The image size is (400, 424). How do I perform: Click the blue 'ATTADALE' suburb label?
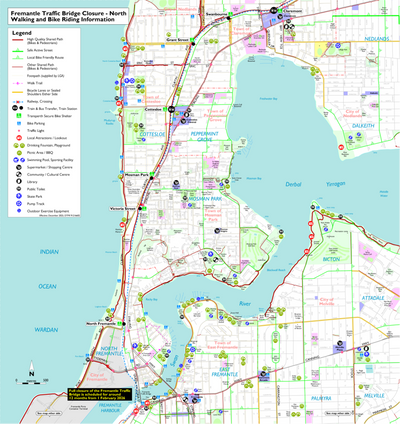tap(373, 298)
